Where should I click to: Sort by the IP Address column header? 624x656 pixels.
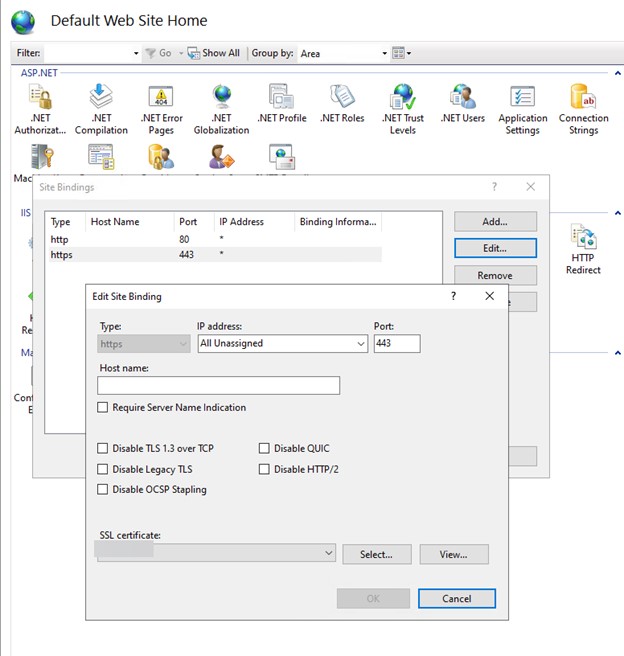[x=254, y=222]
